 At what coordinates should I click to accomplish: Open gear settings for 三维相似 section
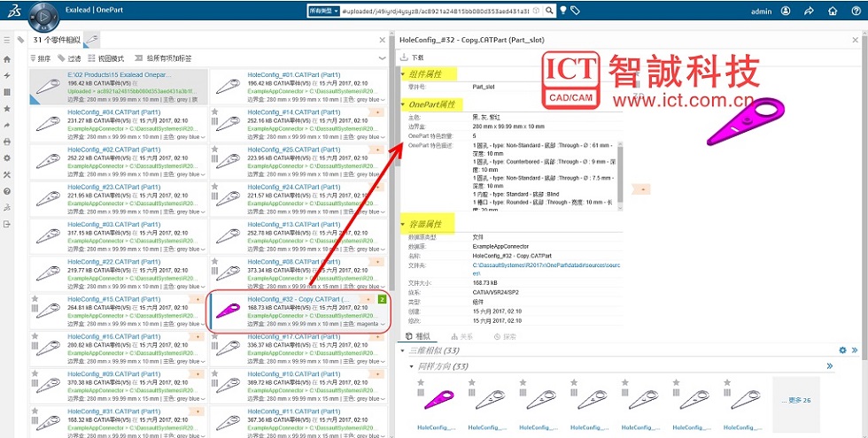coord(842,350)
